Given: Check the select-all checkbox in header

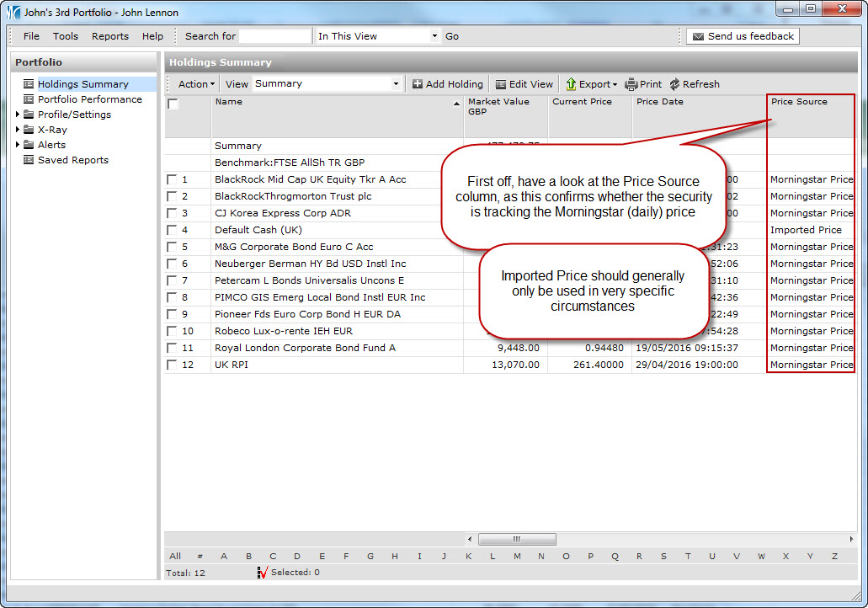Looking at the screenshot, I should point(173,104).
